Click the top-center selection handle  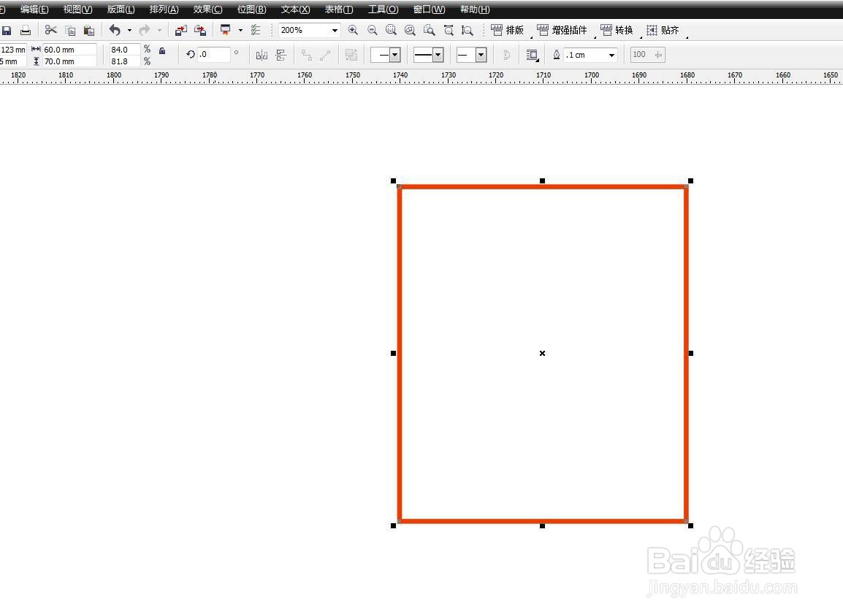pyautogui.click(x=542, y=180)
